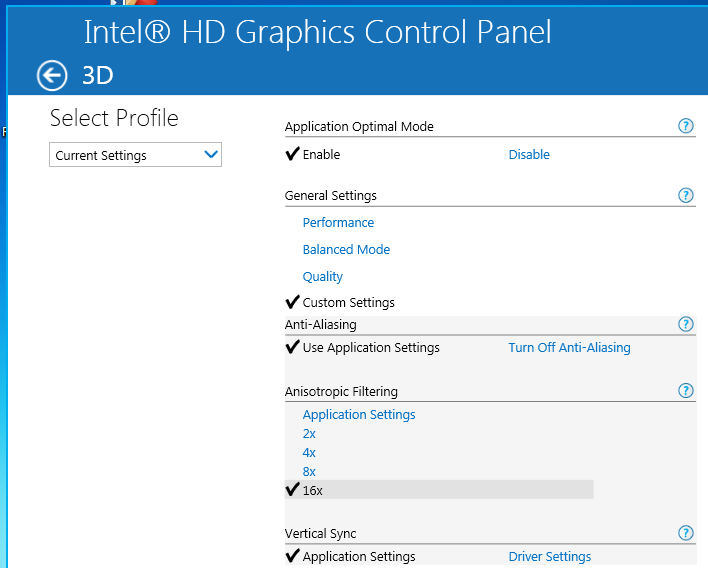Set Anisotropic Filtering to Application Settings

pyautogui.click(x=359, y=414)
